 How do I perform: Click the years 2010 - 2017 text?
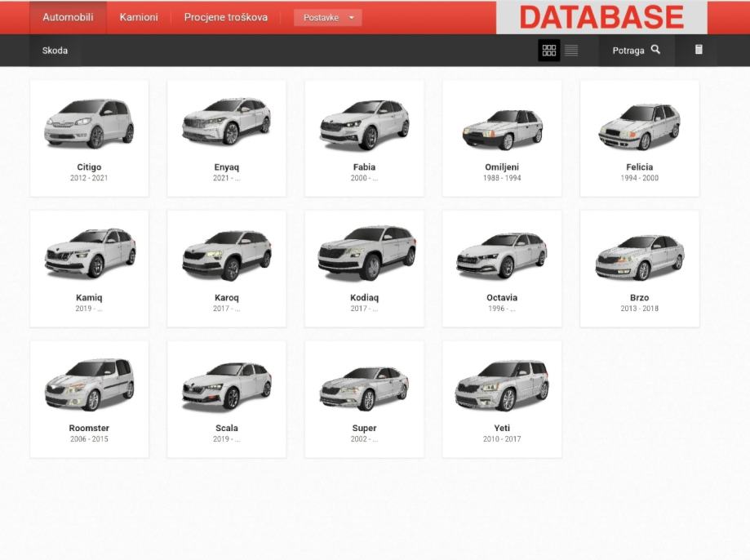coord(502,439)
